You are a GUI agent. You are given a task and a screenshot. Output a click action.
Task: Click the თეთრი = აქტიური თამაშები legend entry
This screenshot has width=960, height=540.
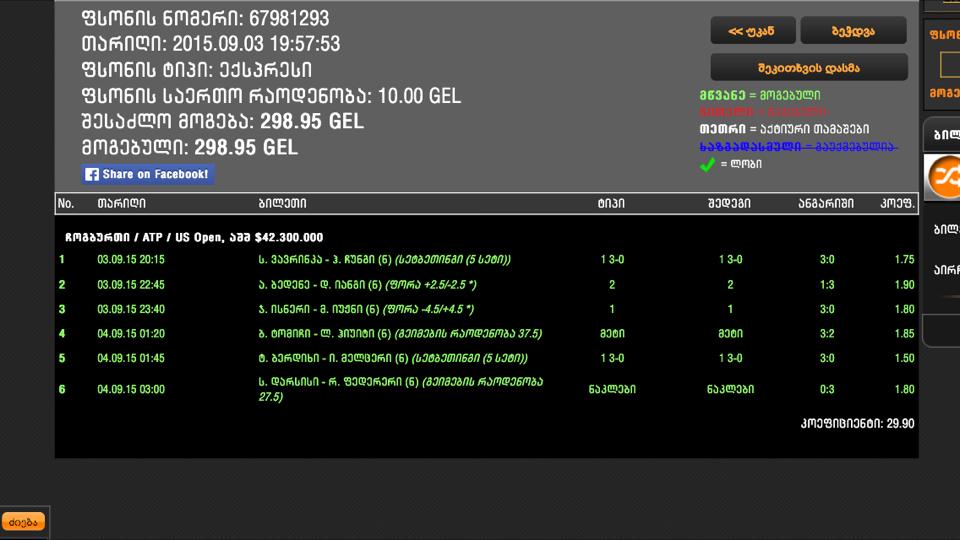click(x=784, y=129)
